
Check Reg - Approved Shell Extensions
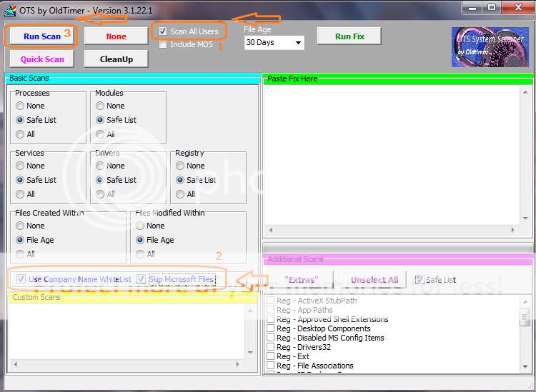point(270,319)
